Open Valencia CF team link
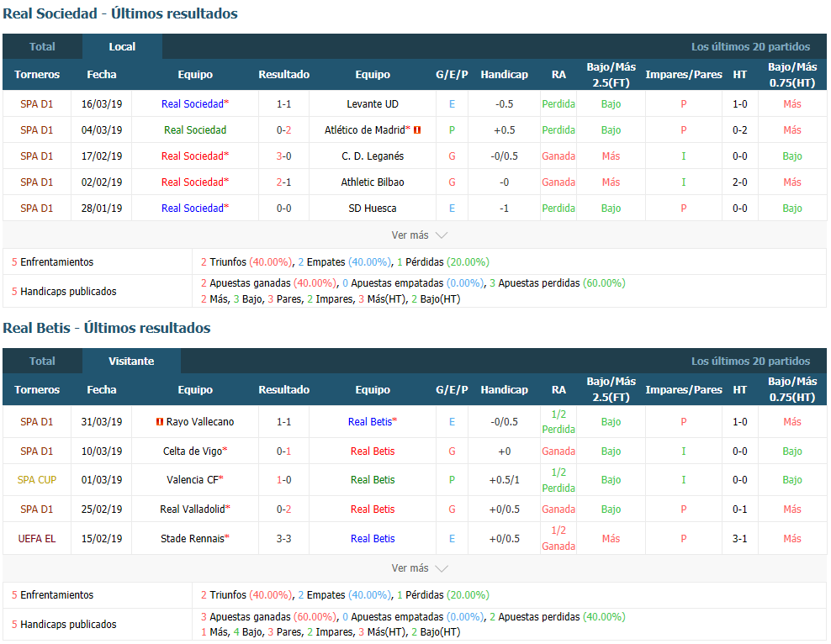 (x=193, y=480)
